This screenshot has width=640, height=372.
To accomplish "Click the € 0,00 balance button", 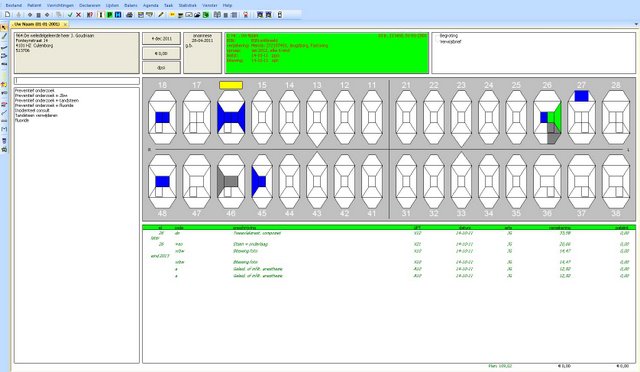I will 162,53.
